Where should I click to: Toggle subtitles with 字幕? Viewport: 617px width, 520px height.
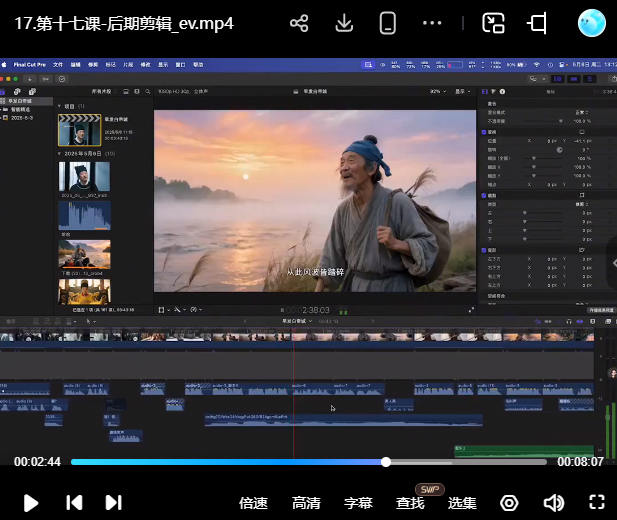point(358,503)
